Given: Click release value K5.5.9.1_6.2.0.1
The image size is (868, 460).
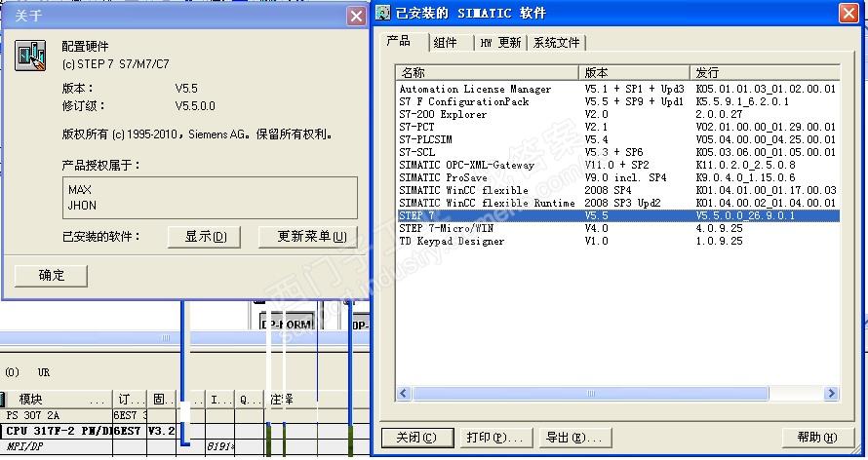Looking at the screenshot, I should pyautogui.click(x=742, y=101).
